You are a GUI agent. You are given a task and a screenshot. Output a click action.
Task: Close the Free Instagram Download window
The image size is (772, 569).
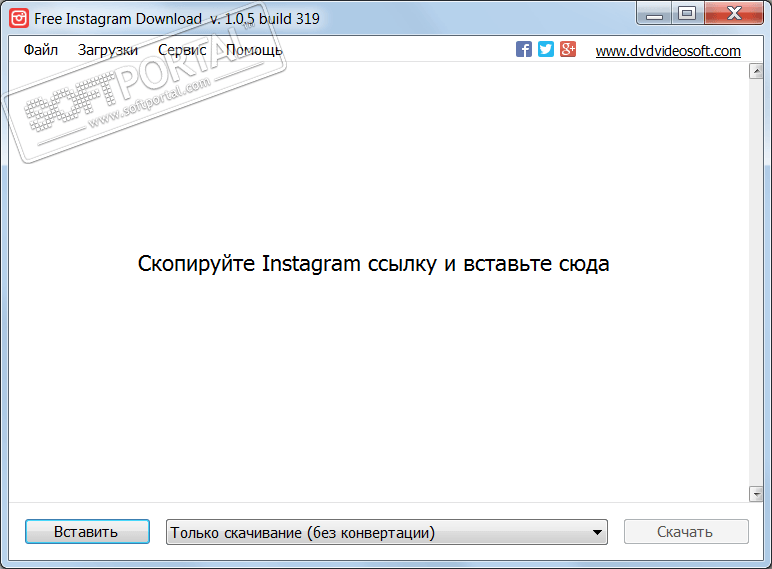click(734, 14)
